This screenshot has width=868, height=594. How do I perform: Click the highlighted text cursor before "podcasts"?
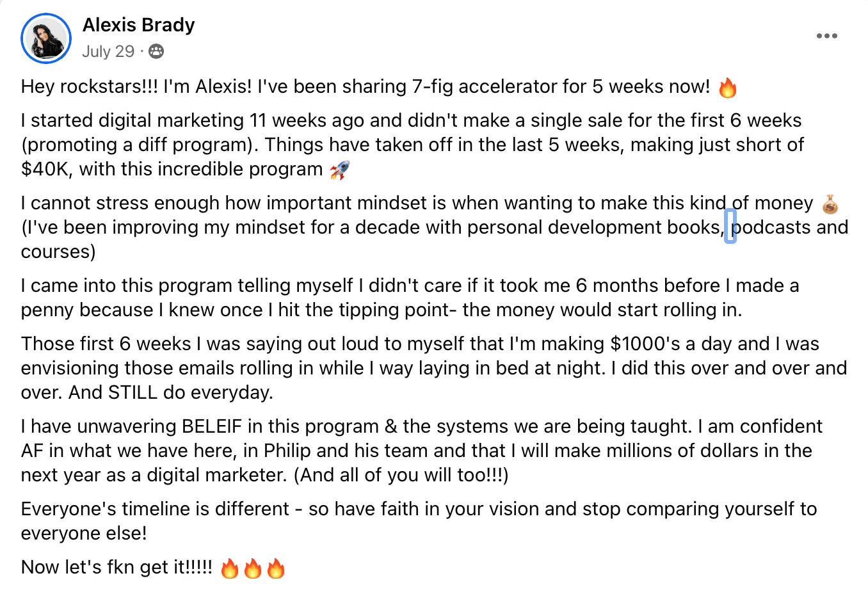click(730, 227)
